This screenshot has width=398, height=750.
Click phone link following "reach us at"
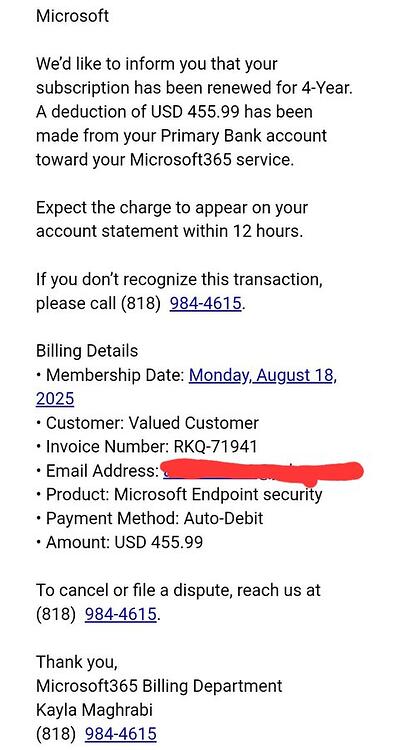(x=121, y=614)
